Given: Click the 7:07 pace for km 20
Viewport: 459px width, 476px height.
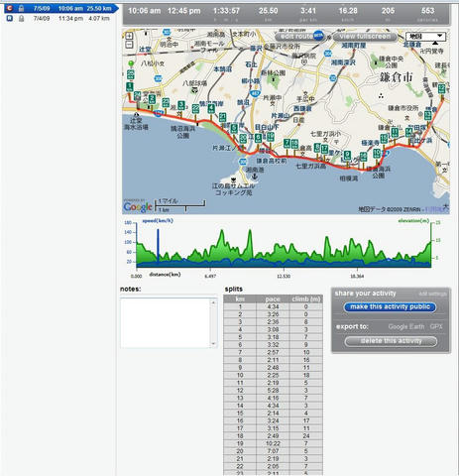Looking at the screenshot, I should (273, 451).
